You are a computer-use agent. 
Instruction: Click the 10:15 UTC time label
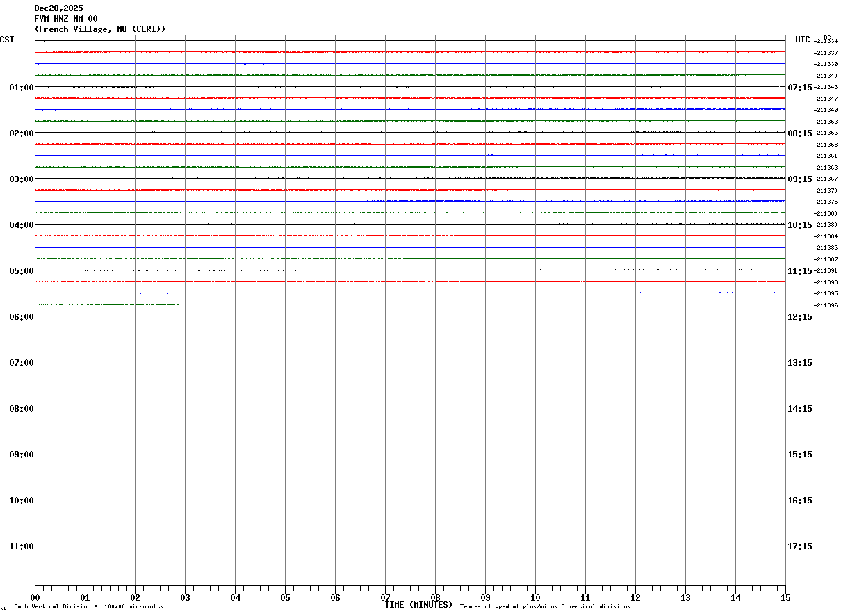pos(799,225)
